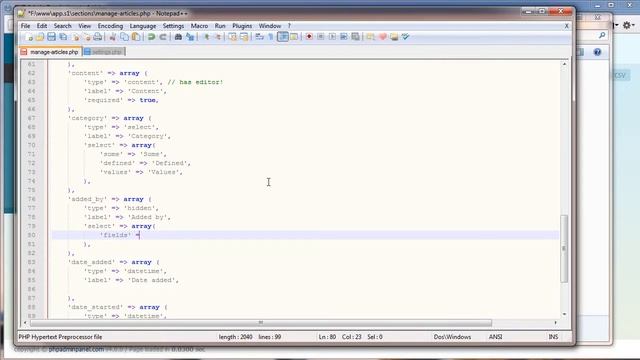Viewport: 640px width, 360px height.
Task: Click the blue help icon in background window
Action: coord(597,52)
